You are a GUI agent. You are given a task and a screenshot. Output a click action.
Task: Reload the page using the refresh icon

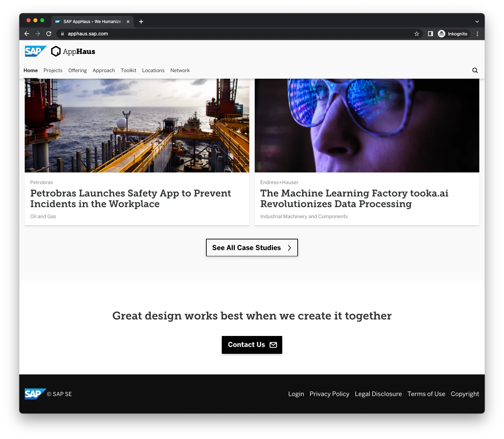coord(49,34)
